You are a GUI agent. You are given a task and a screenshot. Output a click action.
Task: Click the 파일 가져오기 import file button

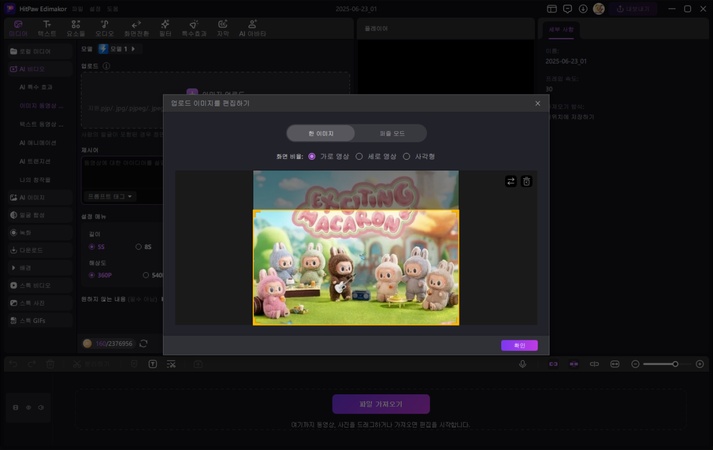click(381, 404)
